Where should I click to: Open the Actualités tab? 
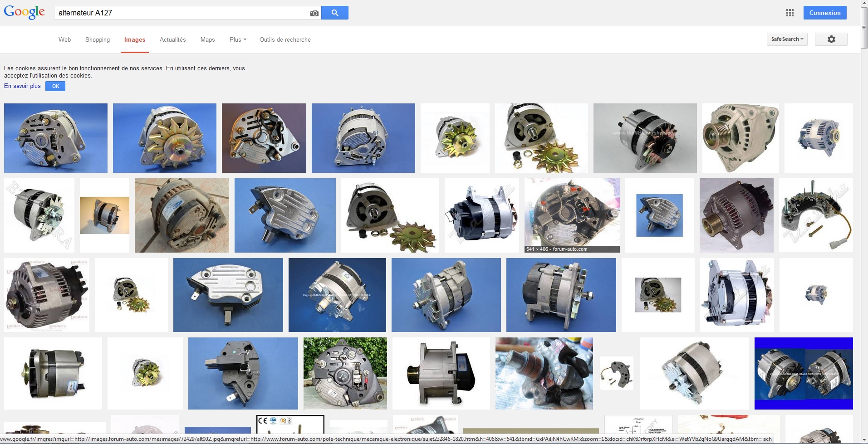pos(172,40)
